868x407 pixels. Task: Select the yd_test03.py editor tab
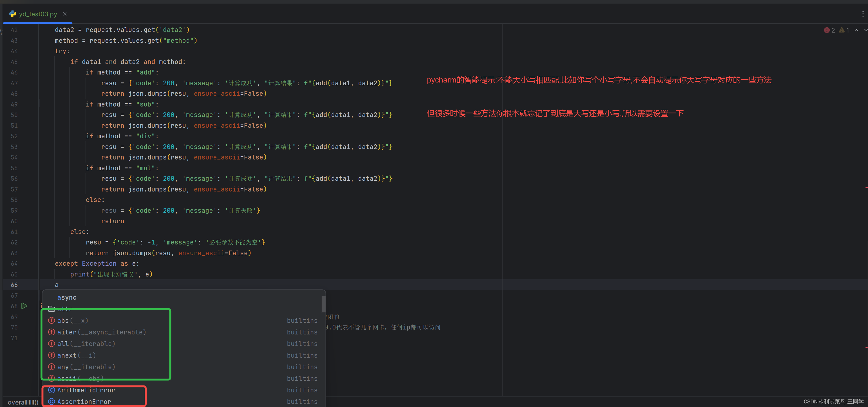[x=38, y=14]
